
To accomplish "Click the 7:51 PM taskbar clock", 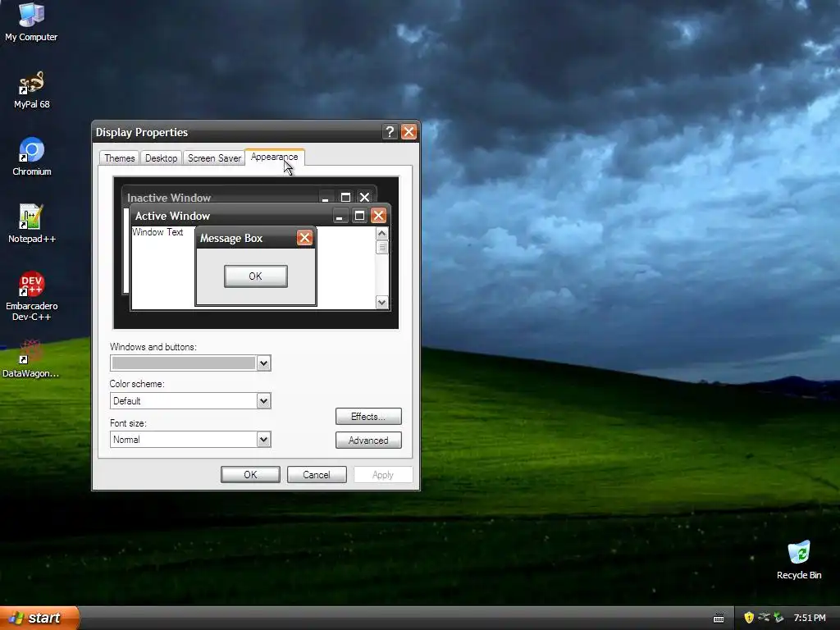I will [x=810, y=618].
